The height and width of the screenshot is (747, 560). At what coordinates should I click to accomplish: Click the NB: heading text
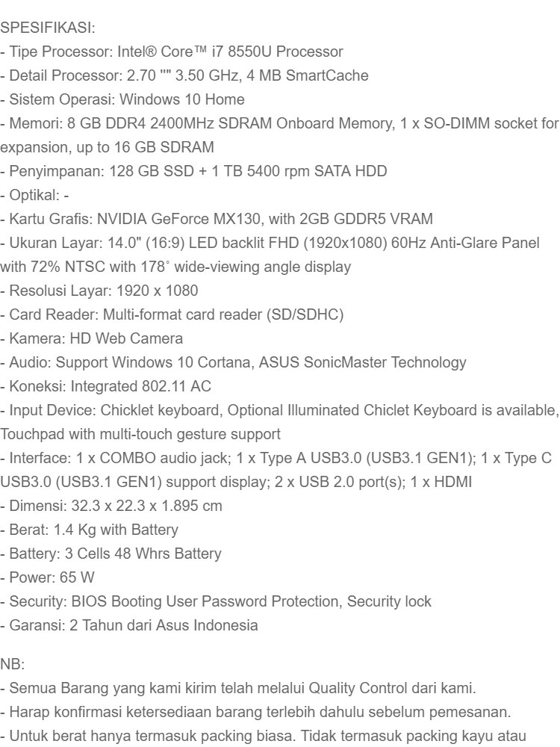(13, 661)
